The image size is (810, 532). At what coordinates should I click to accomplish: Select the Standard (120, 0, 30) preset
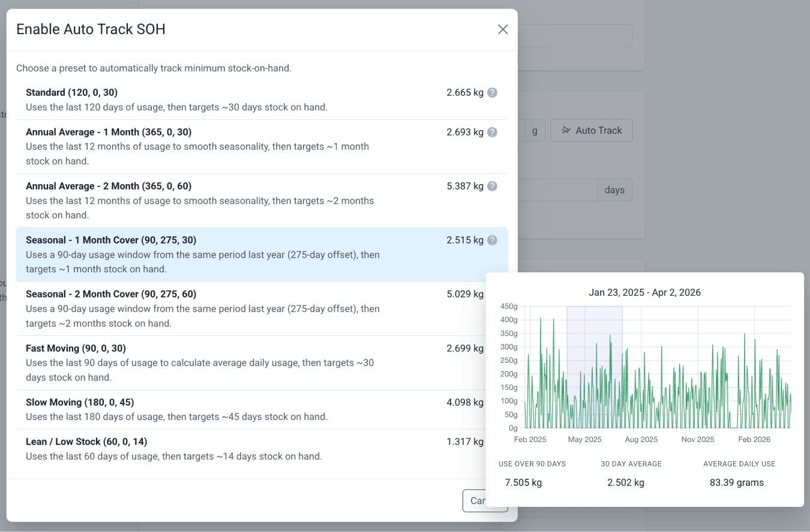tap(262, 100)
